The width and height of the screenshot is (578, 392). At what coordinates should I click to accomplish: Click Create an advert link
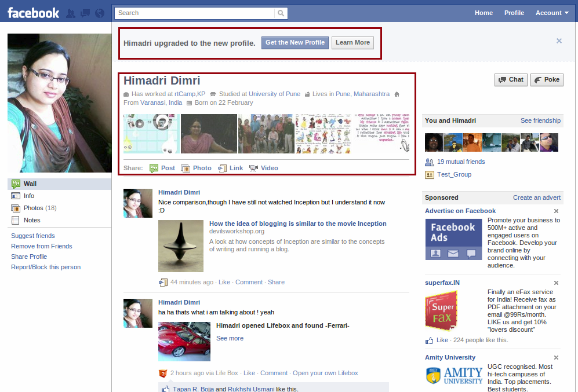coord(537,197)
